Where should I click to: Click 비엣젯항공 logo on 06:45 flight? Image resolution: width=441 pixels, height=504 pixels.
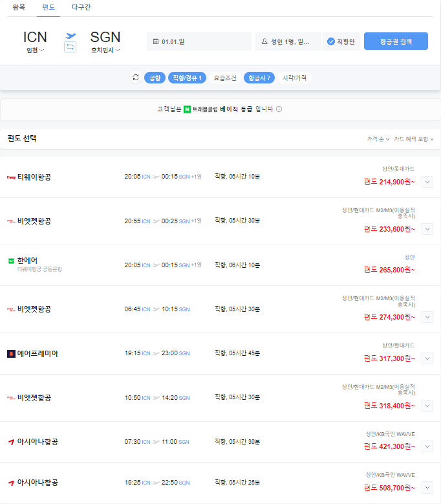click(x=11, y=309)
